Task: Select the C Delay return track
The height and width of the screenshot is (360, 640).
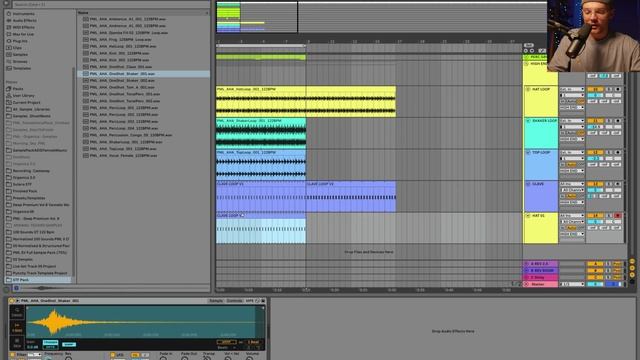Action: pos(540,277)
